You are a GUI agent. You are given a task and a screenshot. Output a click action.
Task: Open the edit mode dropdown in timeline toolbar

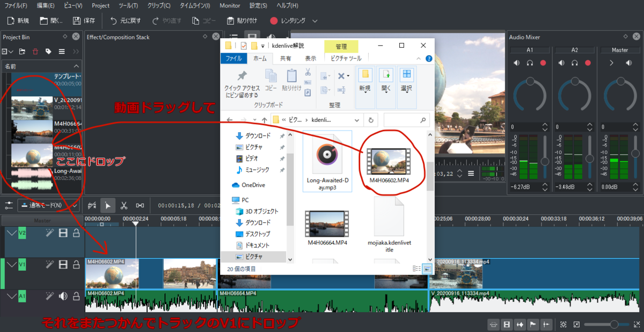48,205
